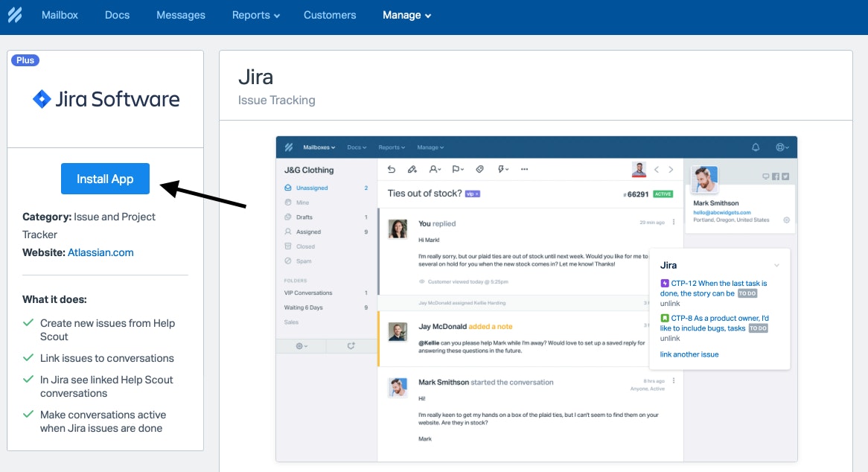This screenshot has width=868, height=472.
Task: Click the Plus plan badge
Action: point(25,60)
